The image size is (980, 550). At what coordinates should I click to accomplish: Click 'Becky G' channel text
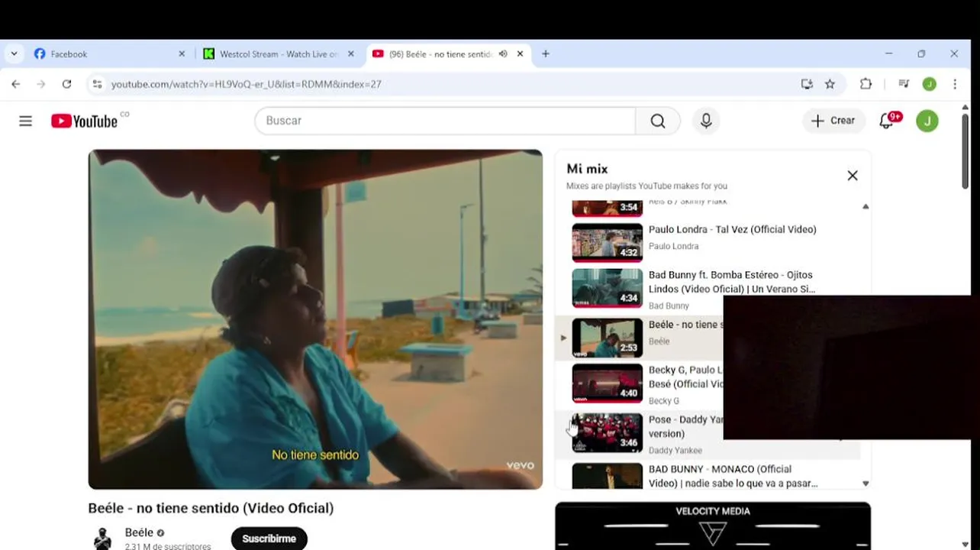coord(663,400)
